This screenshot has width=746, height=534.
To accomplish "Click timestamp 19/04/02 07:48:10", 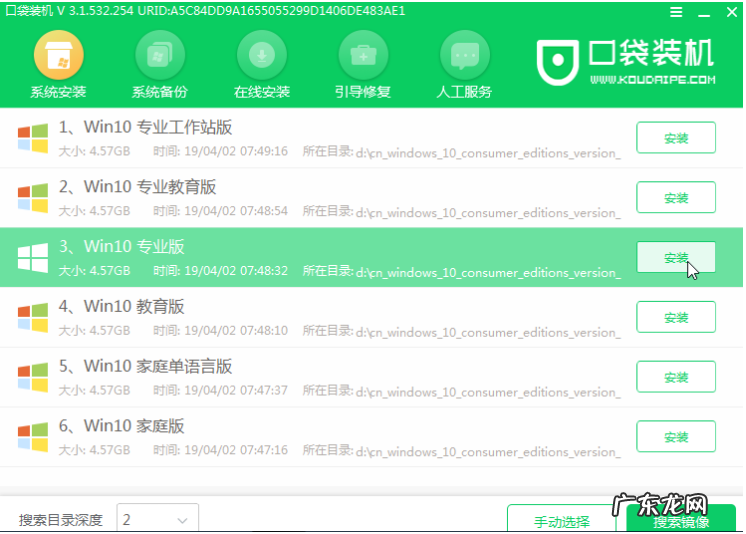I will (x=236, y=330).
